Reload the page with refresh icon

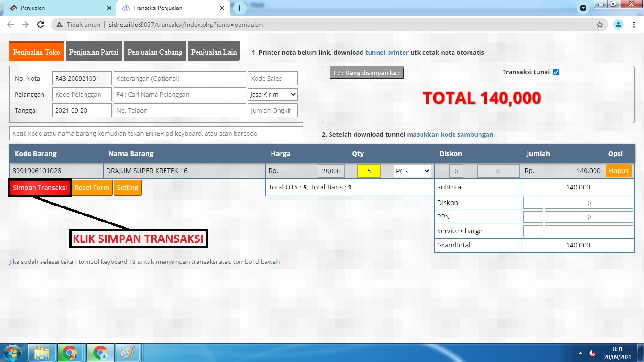tap(41, 25)
